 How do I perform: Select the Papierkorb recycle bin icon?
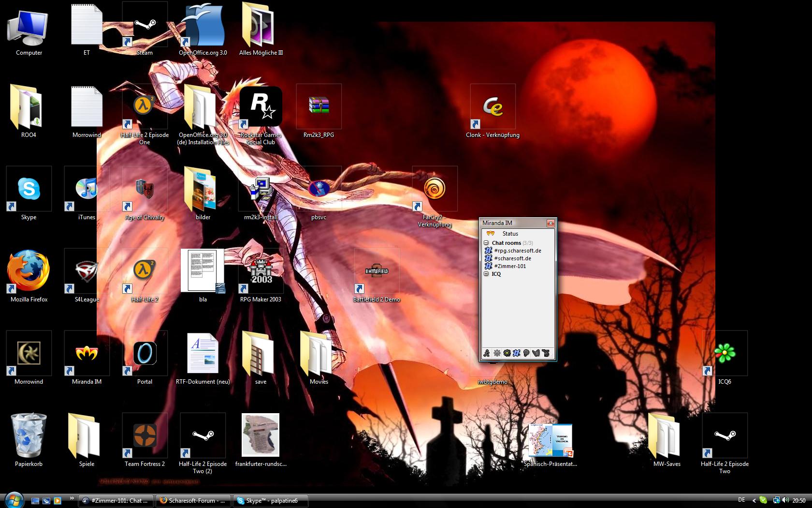coord(29,436)
